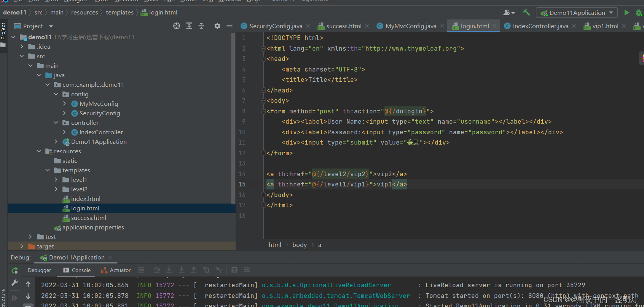Image resolution: width=644 pixels, height=307 pixels.
Task: Click the html breadcrumb below editor
Action: [275, 245]
